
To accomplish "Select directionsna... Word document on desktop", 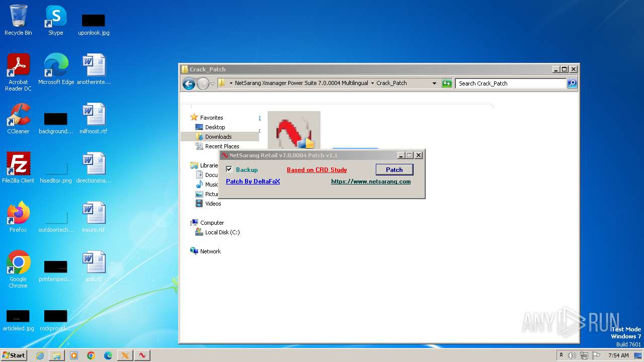I will 94,168.
